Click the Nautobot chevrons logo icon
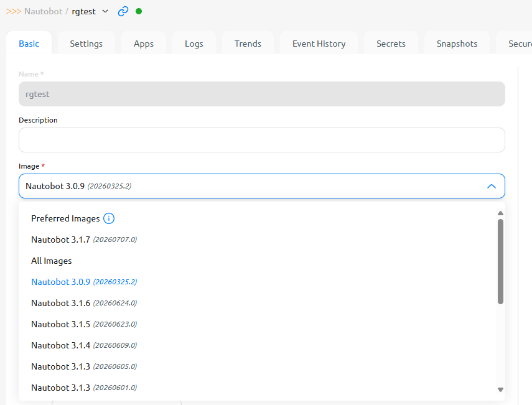 pos(14,11)
